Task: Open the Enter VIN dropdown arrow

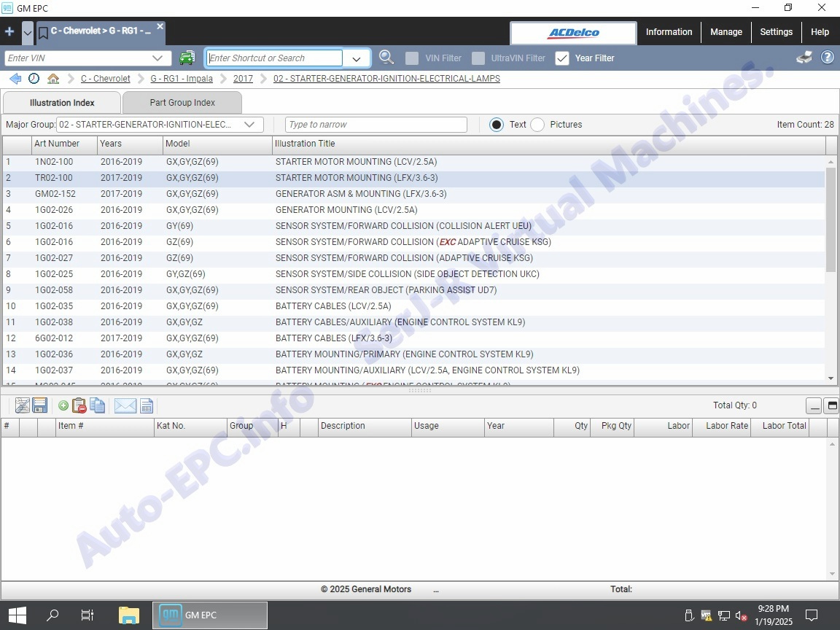Action: [157, 58]
